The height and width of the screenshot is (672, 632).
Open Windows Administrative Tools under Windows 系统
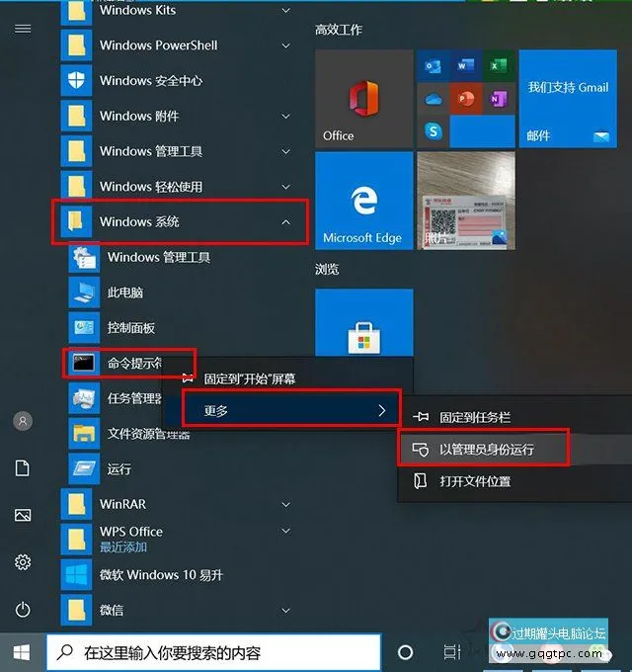point(158,257)
